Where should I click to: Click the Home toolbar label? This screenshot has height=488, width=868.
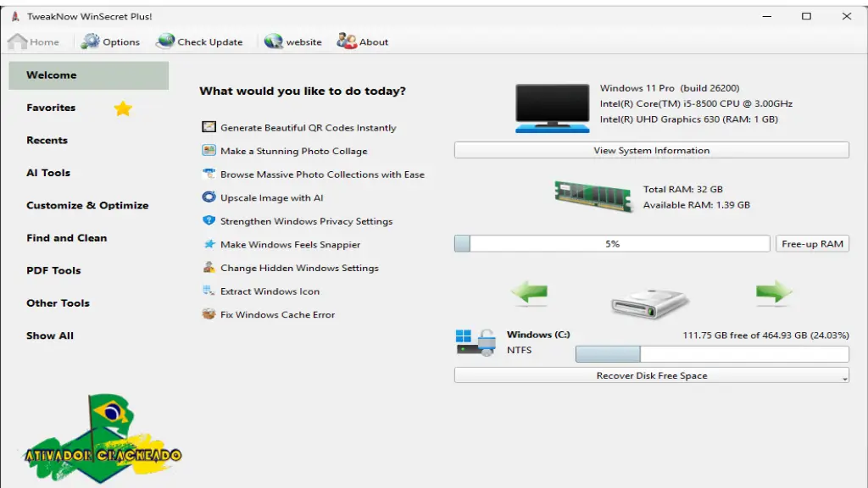click(44, 42)
